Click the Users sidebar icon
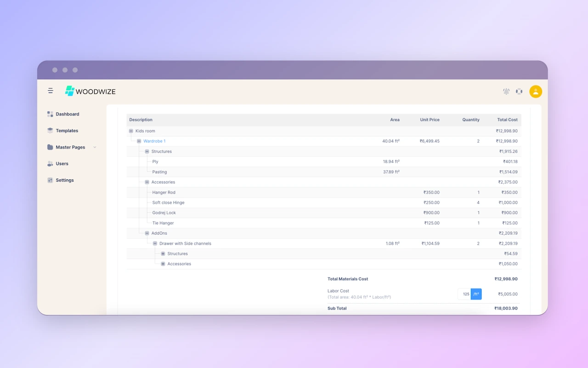 coord(50,163)
